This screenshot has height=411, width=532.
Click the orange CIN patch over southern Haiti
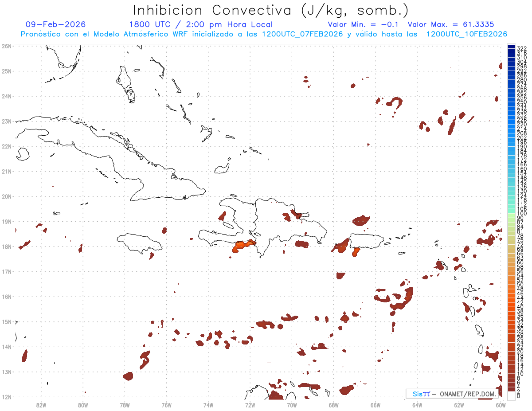244,246
